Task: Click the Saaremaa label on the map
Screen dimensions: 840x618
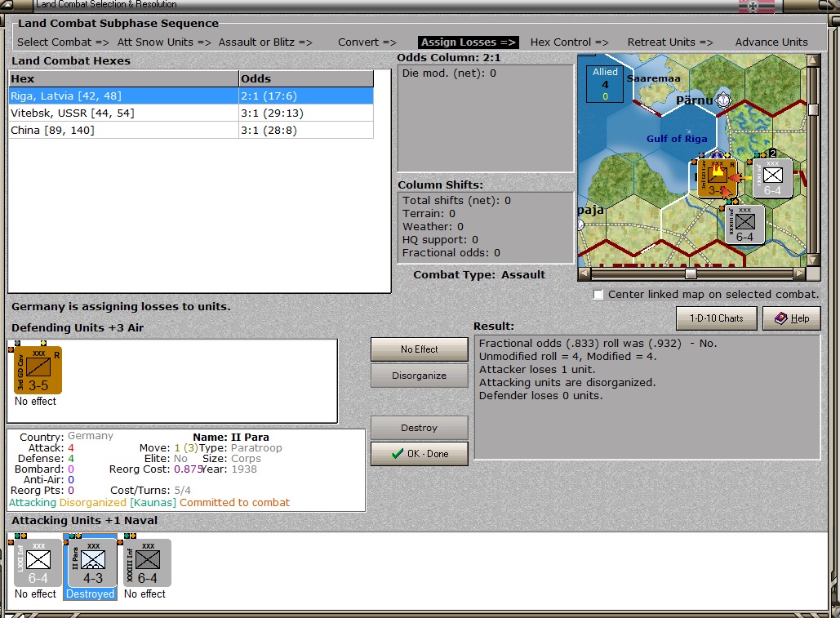Action: coord(654,78)
